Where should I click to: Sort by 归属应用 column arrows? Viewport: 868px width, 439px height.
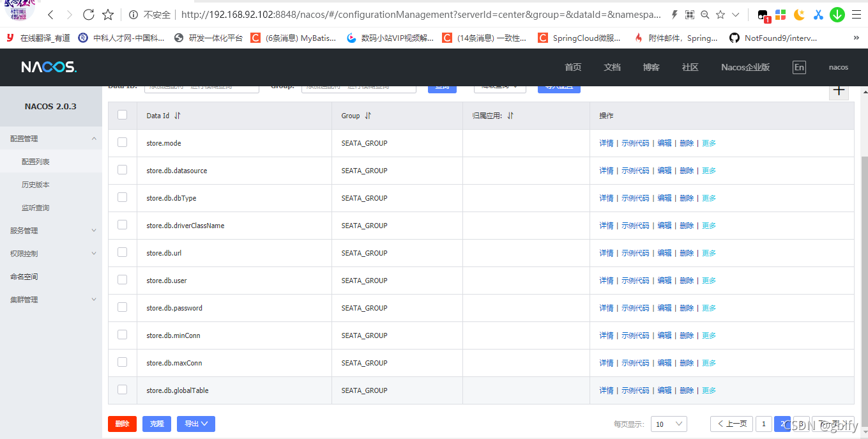click(510, 116)
